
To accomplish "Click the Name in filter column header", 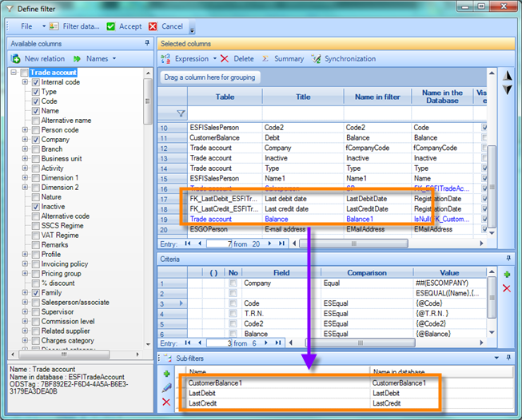I will click(x=377, y=97).
